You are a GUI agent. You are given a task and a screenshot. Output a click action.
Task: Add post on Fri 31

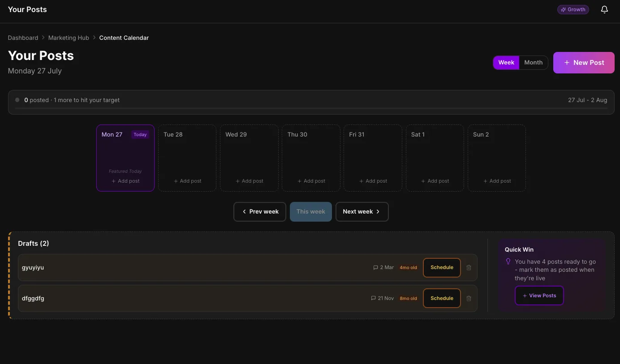pyautogui.click(x=373, y=181)
